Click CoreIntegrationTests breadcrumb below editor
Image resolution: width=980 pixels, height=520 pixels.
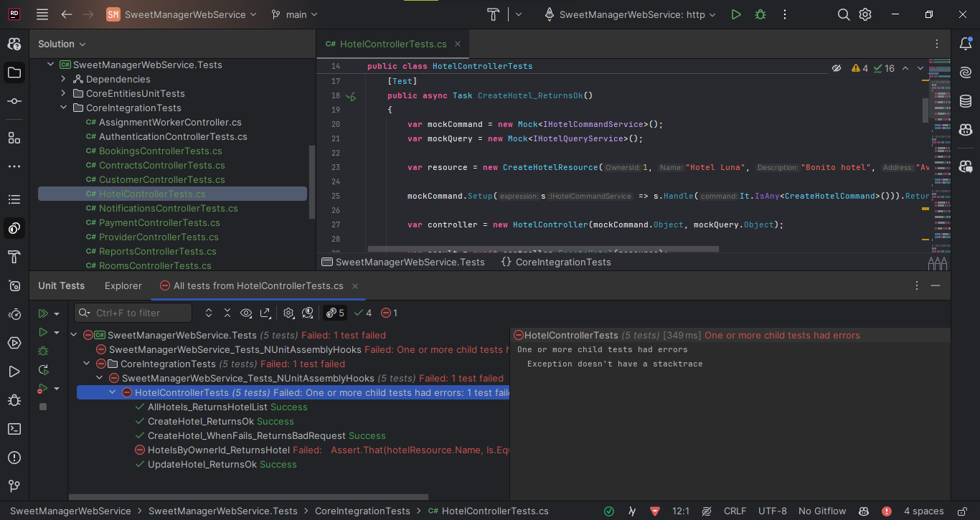[x=556, y=263]
